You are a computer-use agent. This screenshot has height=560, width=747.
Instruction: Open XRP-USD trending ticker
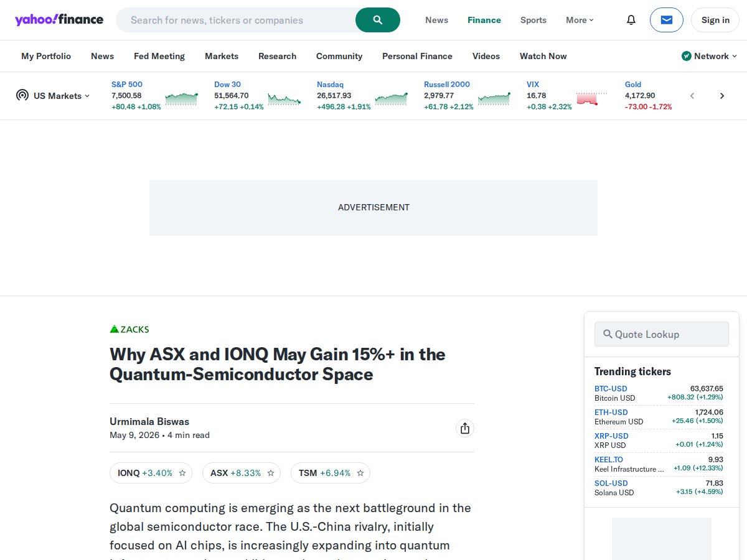tap(611, 436)
